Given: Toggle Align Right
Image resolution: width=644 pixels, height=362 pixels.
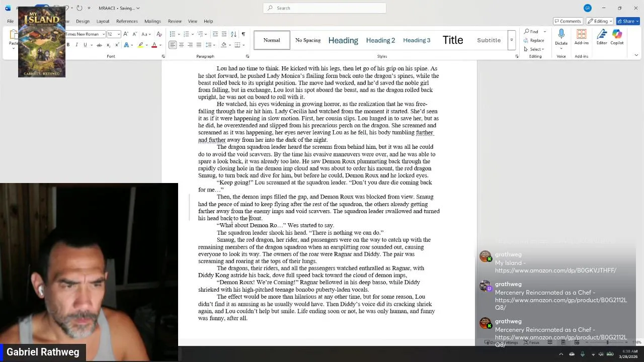Looking at the screenshot, I should pos(190,45).
